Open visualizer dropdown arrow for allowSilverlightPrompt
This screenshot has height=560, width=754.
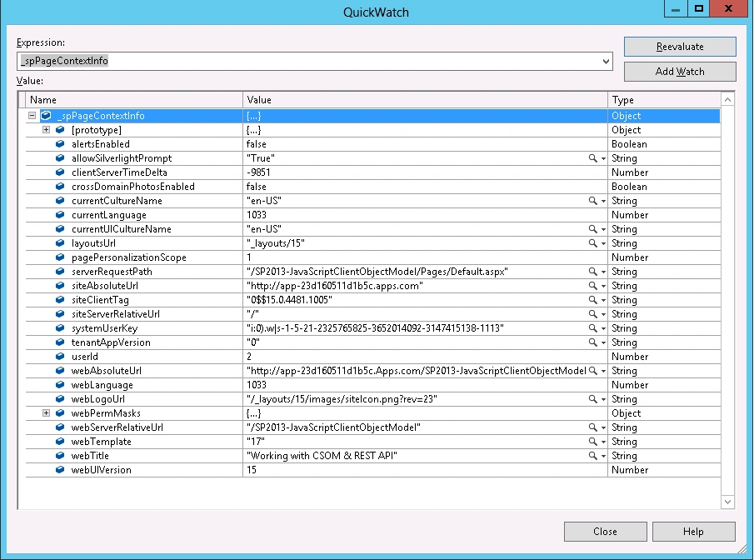click(603, 159)
